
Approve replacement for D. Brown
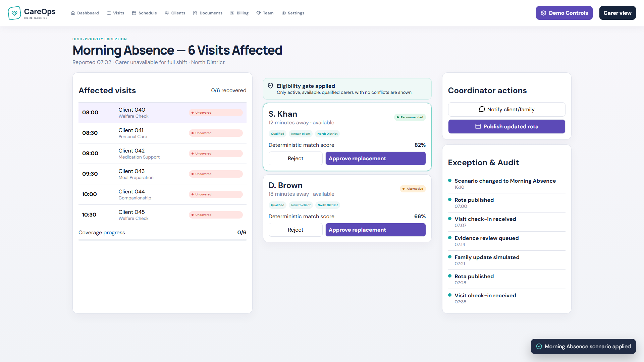(376, 230)
